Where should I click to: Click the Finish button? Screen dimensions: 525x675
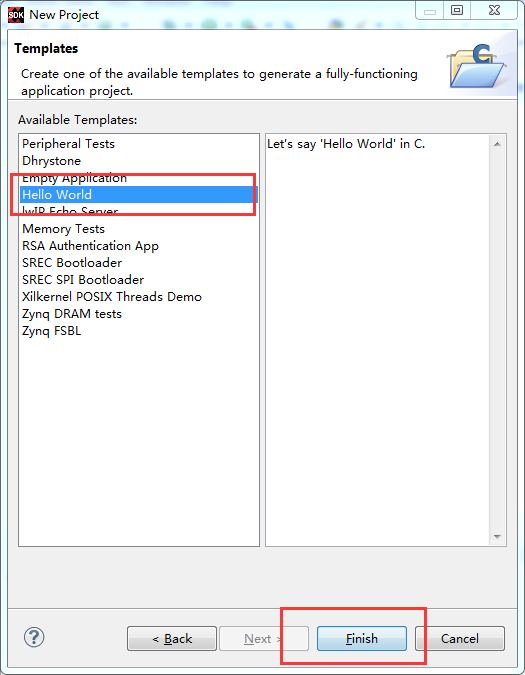(361, 638)
